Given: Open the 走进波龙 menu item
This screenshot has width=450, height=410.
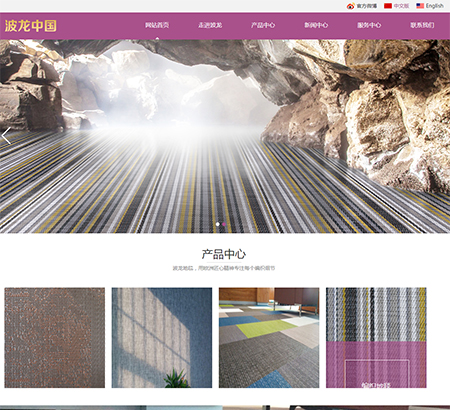Looking at the screenshot, I should [210, 25].
